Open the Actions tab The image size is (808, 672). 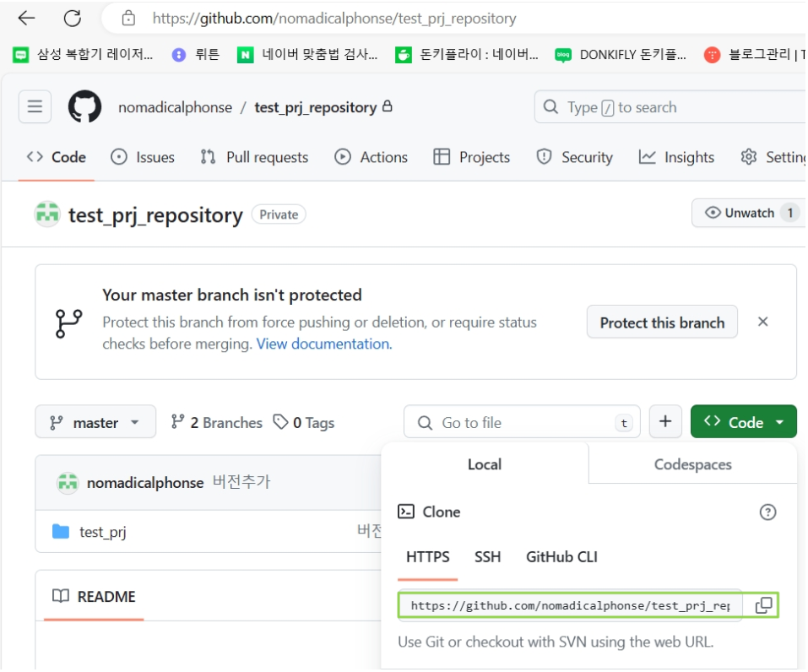tap(371, 157)
